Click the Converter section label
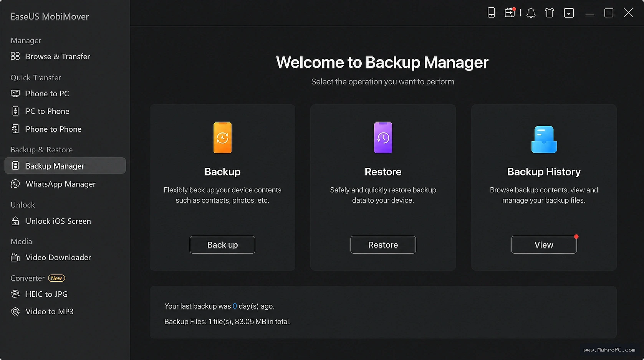 (28, 278)
